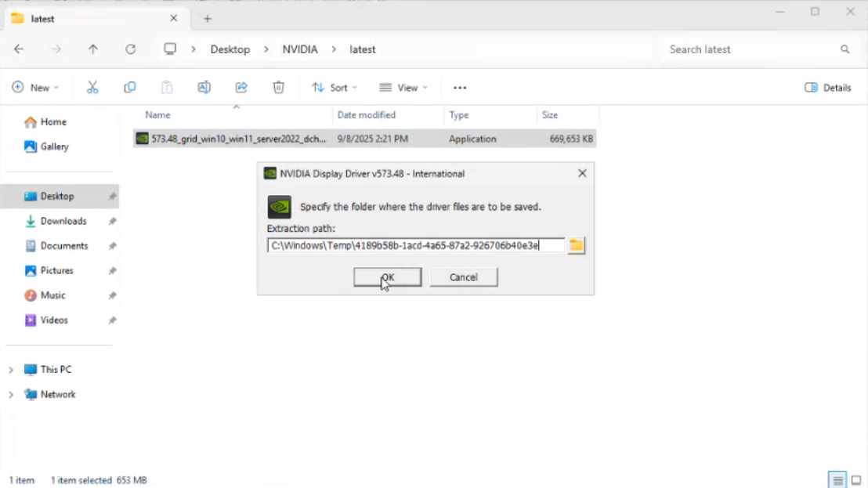Close the 'latest' tab
Viewport: 868px width, 488px height.
click(173, 18)
